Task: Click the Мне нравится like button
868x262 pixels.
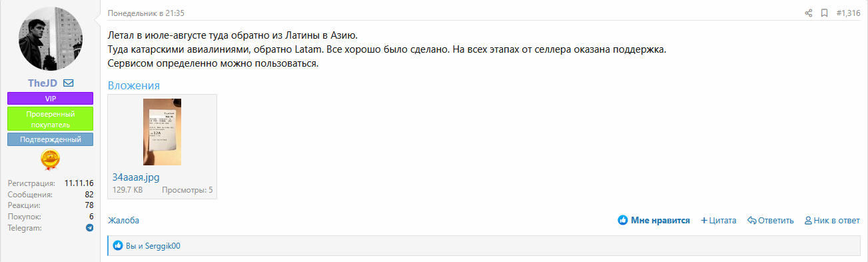Action: click(x=653, y=220)
